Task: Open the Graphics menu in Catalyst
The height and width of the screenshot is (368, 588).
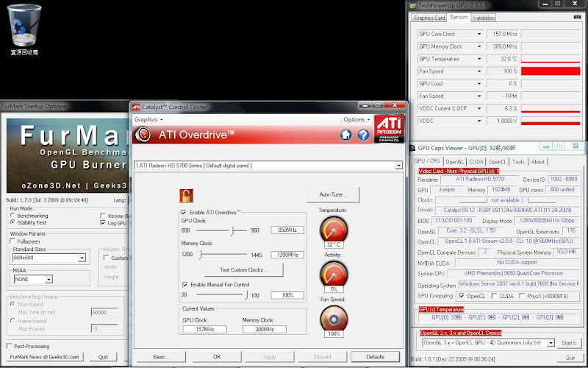Action: 148,119
